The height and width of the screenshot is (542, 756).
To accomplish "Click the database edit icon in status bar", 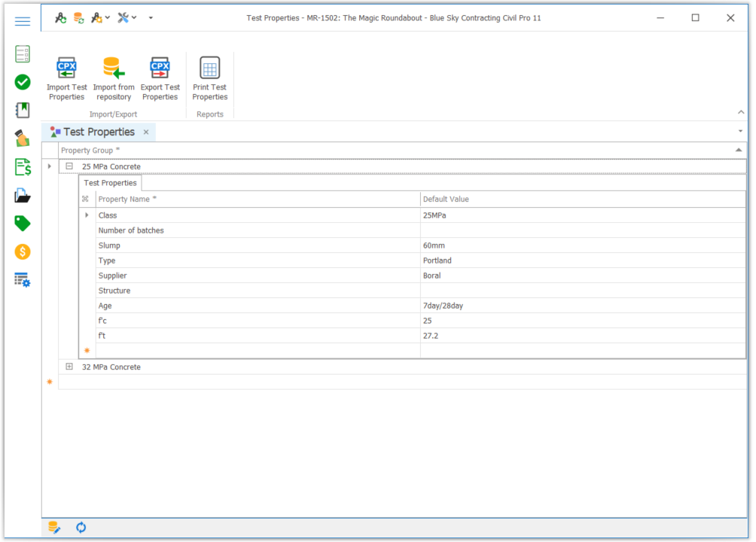I will pos(54,528).
